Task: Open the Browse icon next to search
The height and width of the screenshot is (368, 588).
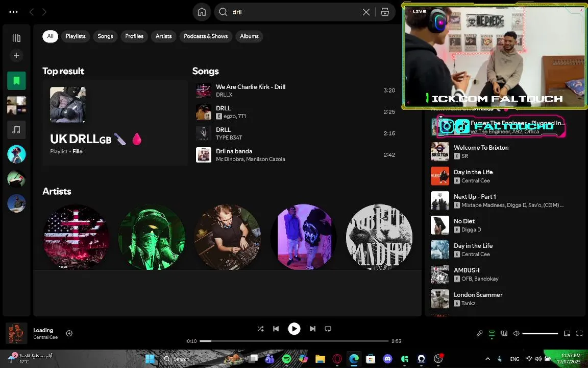Action: (x=385, y=12)
